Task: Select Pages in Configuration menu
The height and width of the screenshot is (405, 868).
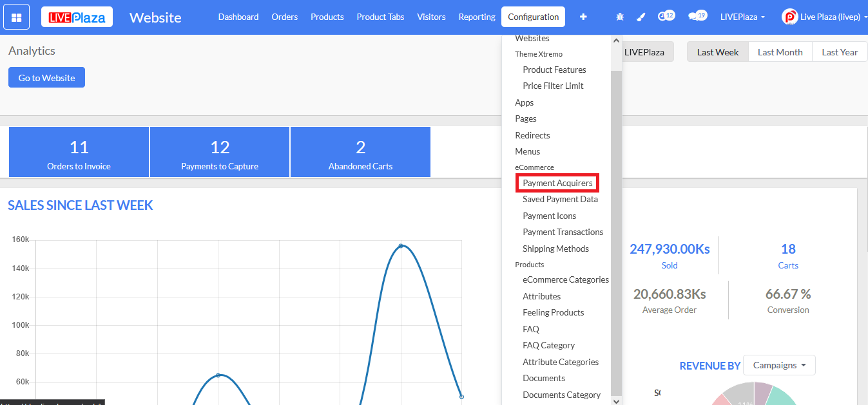Action: (x=525, y=118)
